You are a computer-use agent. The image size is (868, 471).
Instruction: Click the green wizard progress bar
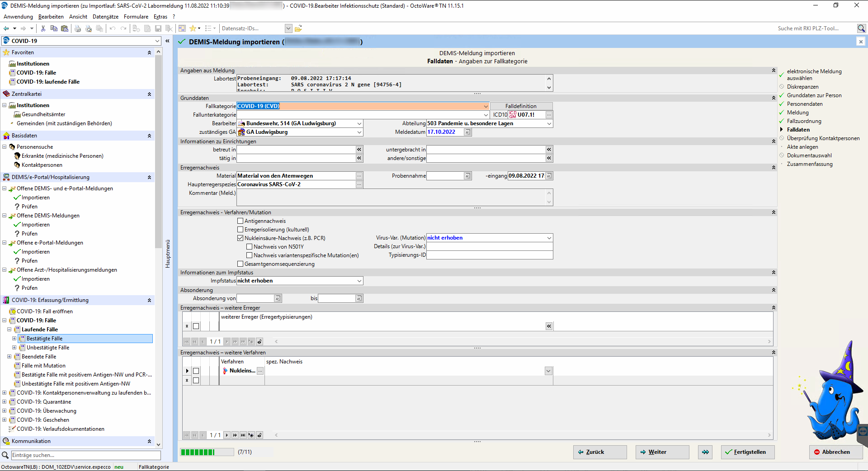coord(207,452)
